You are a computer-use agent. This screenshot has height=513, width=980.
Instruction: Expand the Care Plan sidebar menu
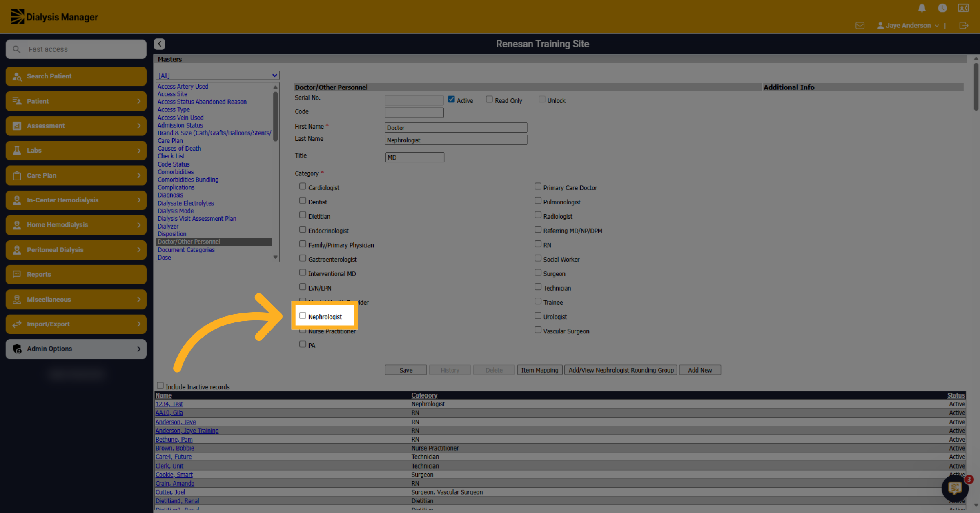point(76,175)
